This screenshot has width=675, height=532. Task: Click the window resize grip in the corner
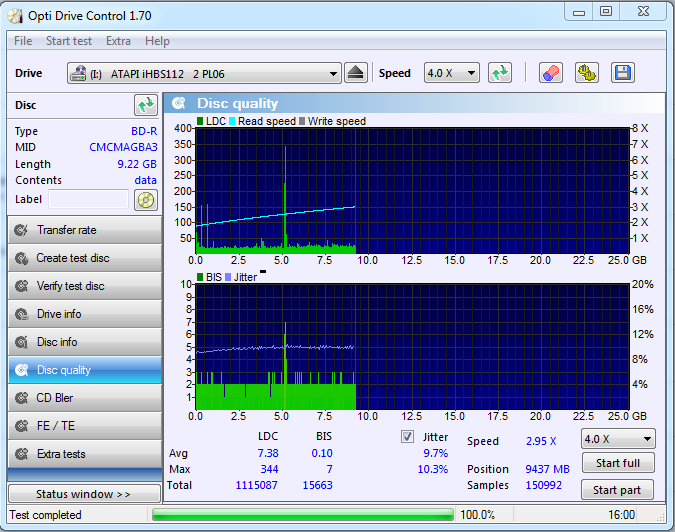[x=660, y=517]
